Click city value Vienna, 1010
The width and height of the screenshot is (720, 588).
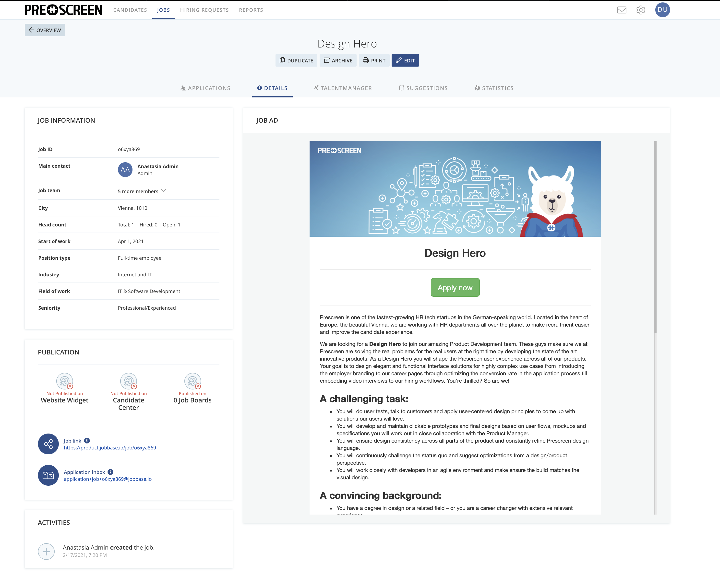tap(132, 208)
